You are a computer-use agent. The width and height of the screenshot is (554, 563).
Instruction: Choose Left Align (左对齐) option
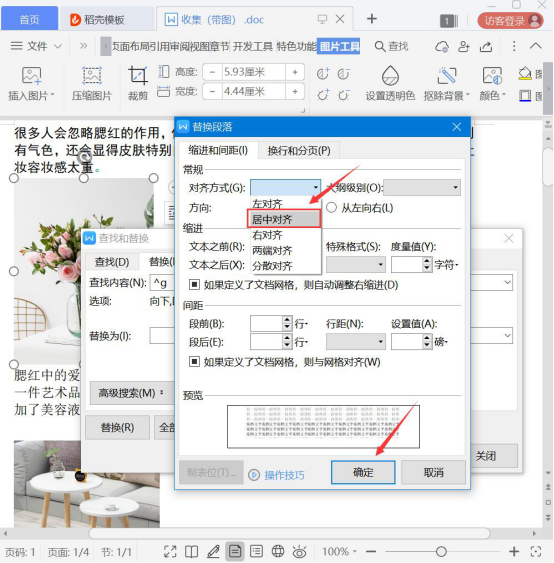pos(267,204)
